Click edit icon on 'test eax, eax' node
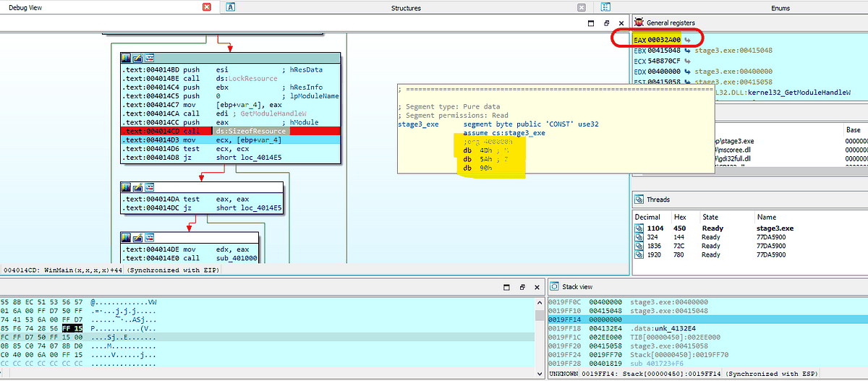Viewport: 868px width, 381px height. (x=137, y=187)
